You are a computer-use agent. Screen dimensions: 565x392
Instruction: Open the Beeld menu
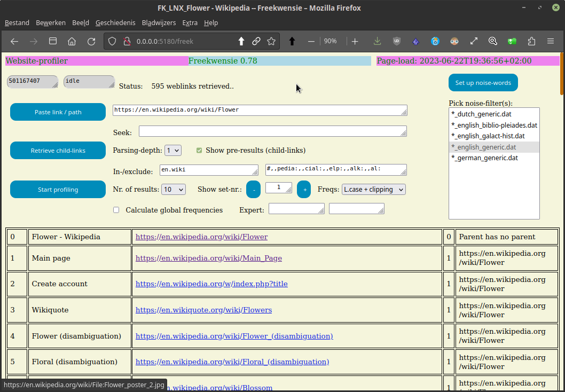tap(81, 23)
